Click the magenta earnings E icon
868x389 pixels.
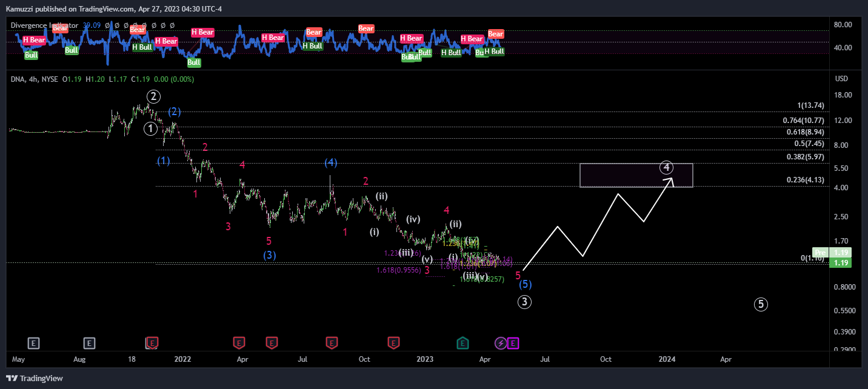coord(513,344)
